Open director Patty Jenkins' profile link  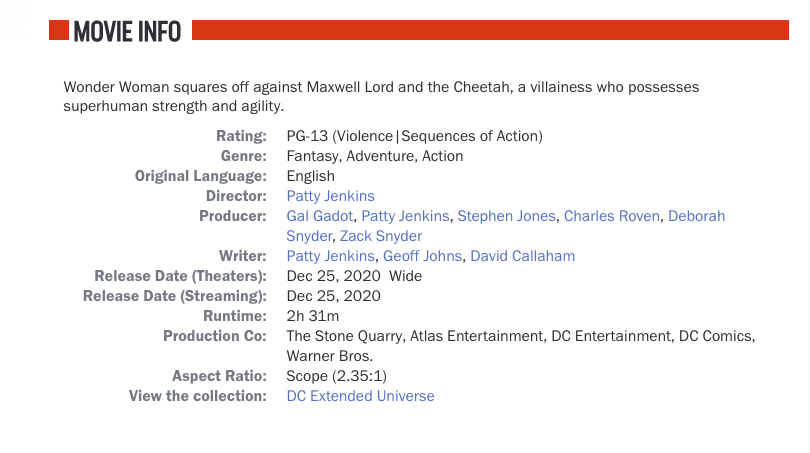pyautogui.click(x=331, y=196)
